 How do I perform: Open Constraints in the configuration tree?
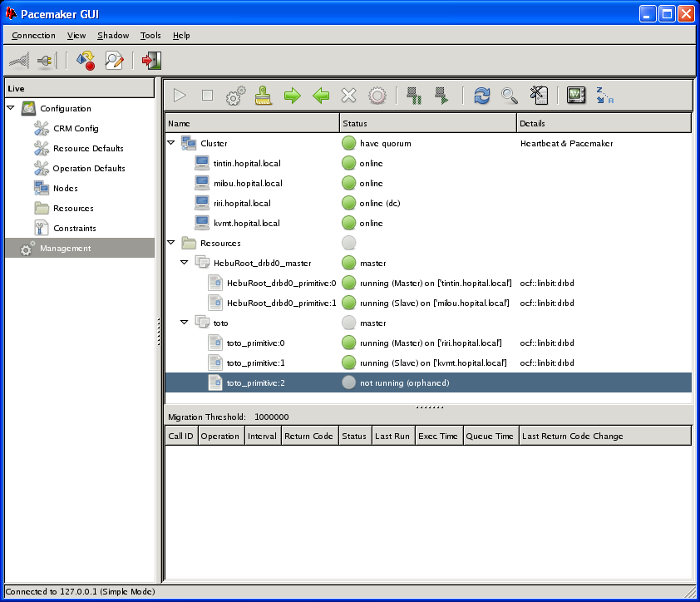tap(74, 228)
